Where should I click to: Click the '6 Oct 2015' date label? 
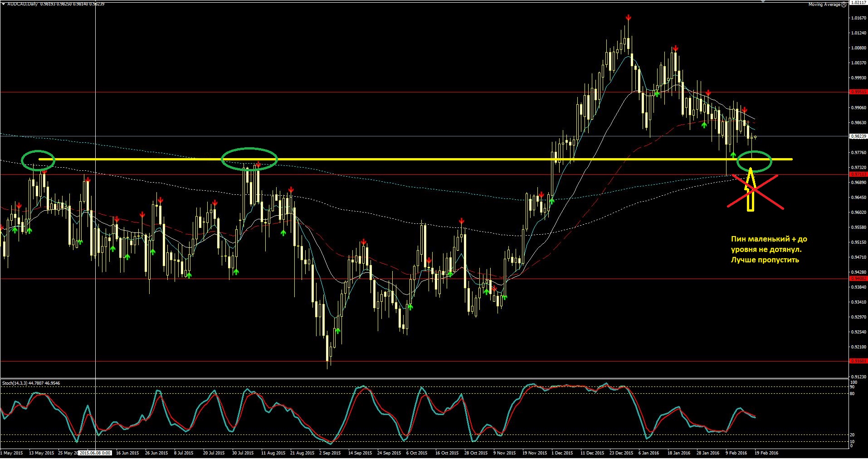pos(417,453)
